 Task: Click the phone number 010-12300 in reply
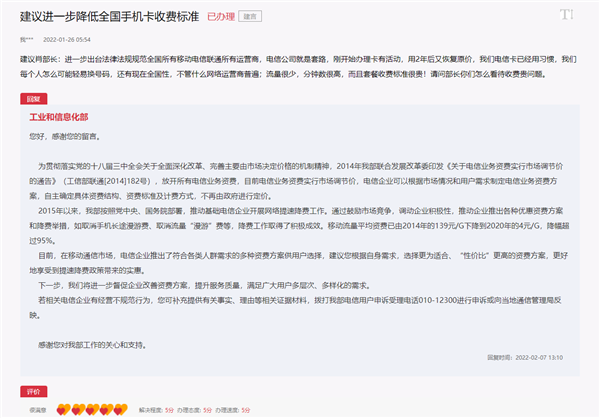(x=437, y=300)
